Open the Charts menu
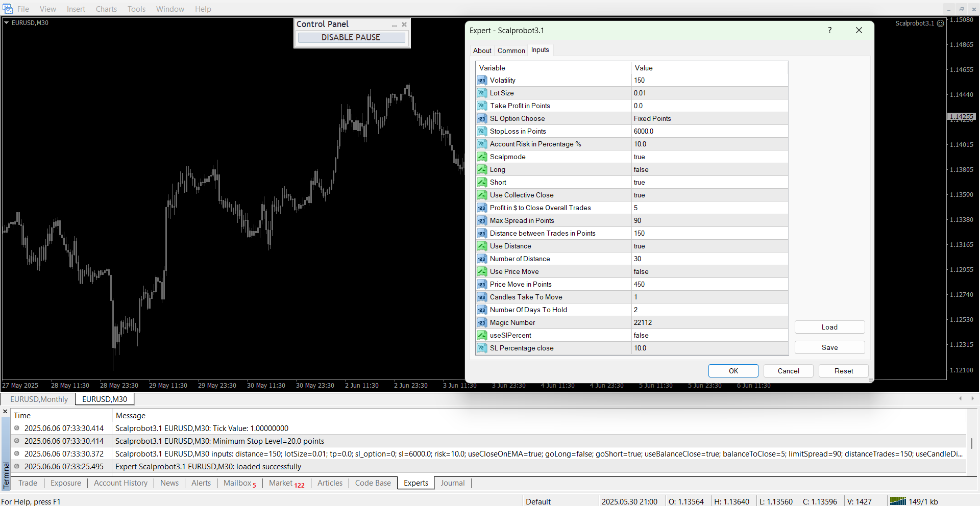 coord(106,9)
